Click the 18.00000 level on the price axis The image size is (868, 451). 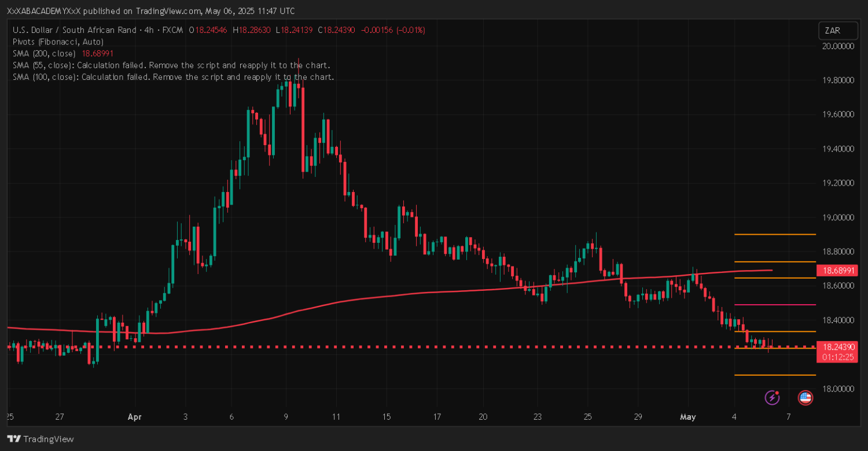(x=837, y=389)
